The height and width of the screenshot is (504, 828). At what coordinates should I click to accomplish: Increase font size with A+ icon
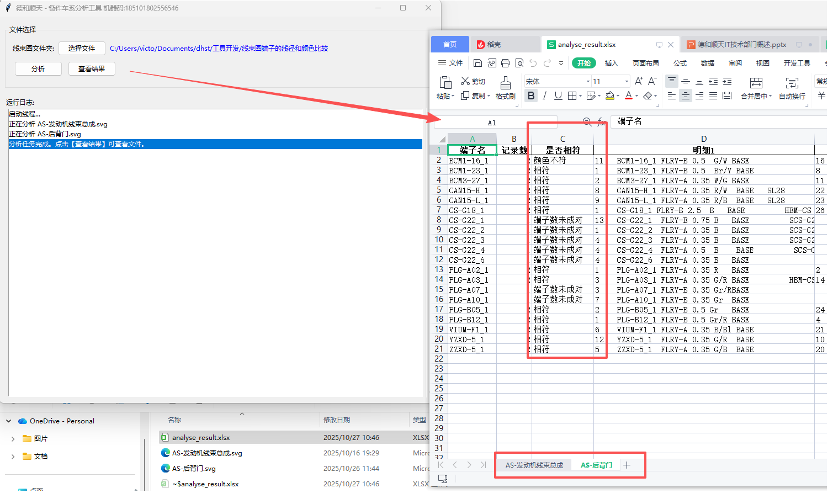[639, 81]
